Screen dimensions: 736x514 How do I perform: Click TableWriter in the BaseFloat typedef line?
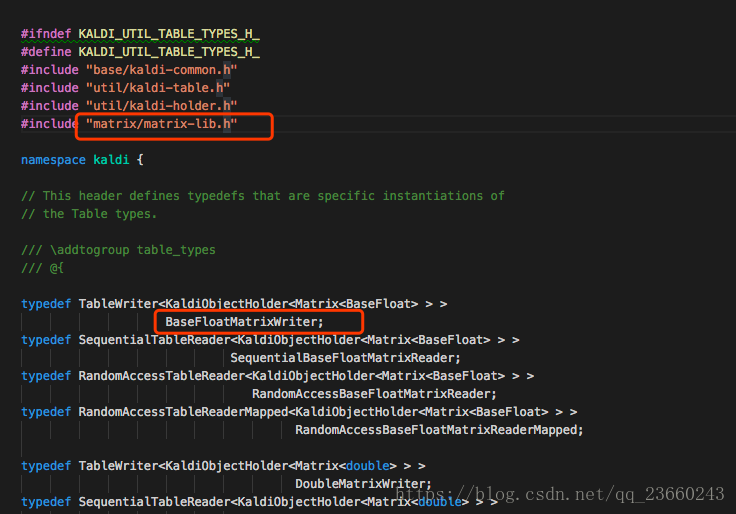click(118, 304)
